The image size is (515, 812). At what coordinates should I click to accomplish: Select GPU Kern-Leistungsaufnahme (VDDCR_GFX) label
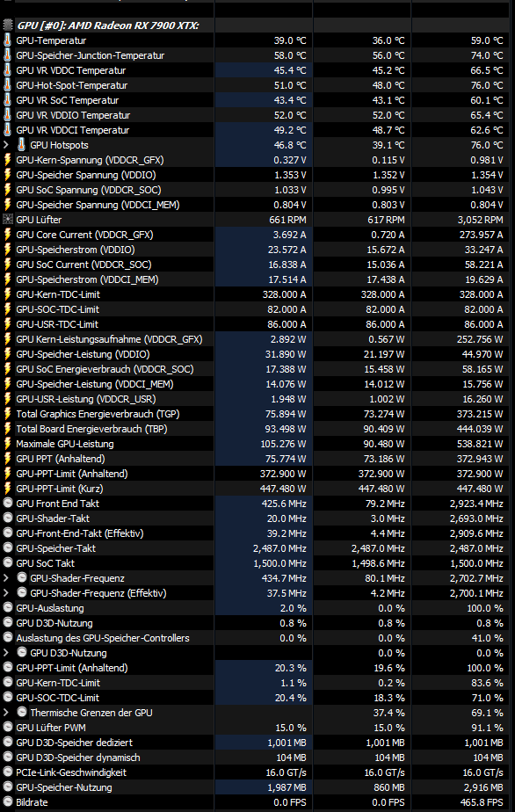[109, 339]
